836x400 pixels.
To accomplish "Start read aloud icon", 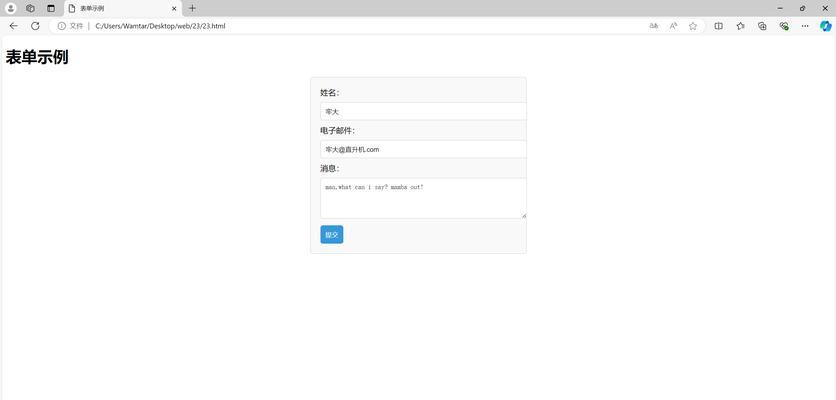I will (x=673, y=26).
